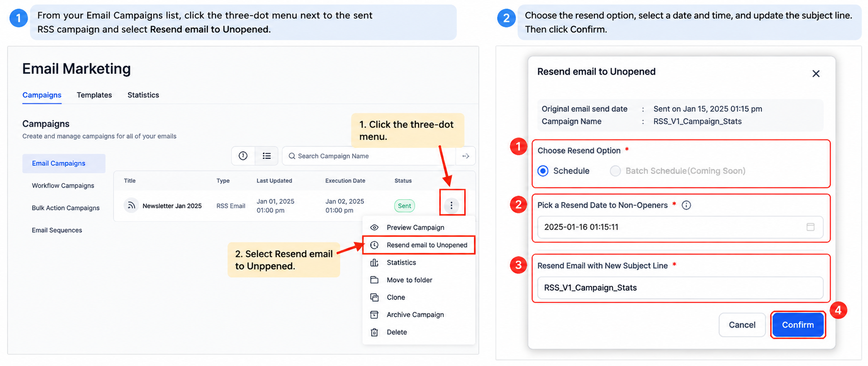This screenshot has height=366, width=868.
Task: Open Workflow Campaigns in the sidebar
Action: pos(64,186)
